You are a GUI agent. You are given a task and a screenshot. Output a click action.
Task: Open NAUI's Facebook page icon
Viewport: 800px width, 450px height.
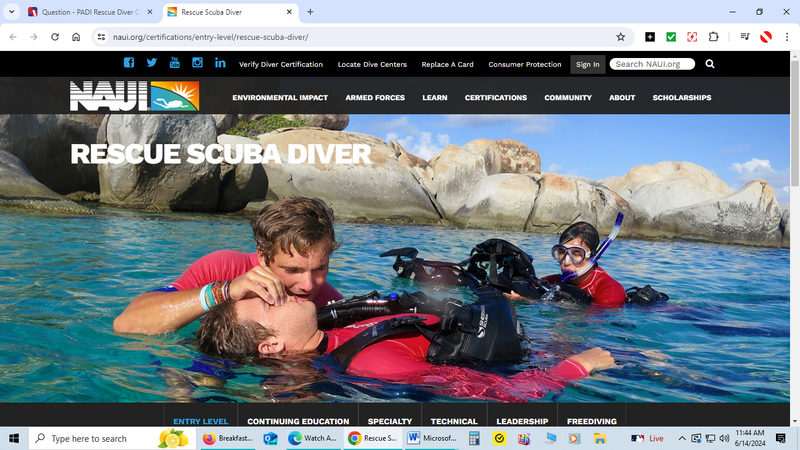coord(129,63)
